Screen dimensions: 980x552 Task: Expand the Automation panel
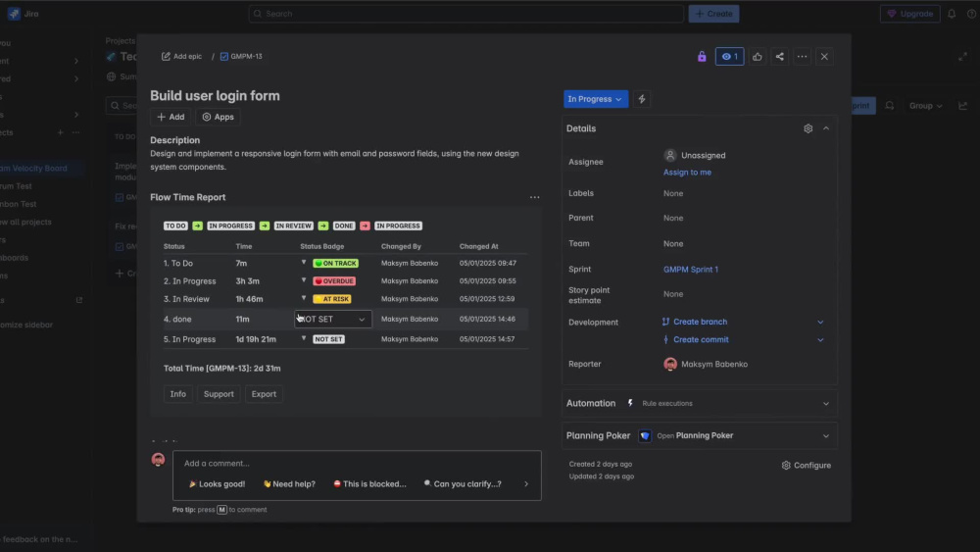(825, 404)
